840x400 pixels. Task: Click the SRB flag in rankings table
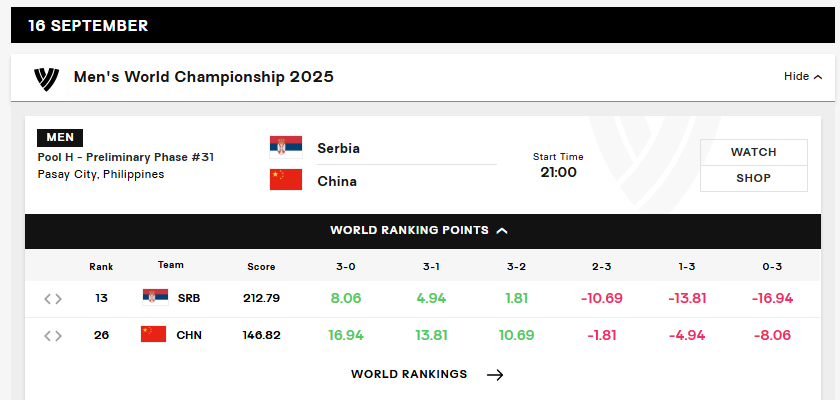(x=155, y=298)
